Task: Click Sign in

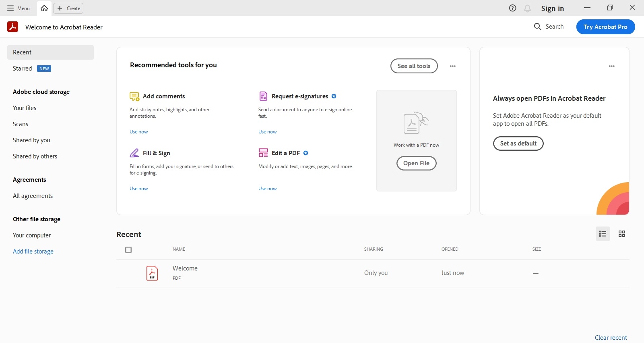Action: 552,8
